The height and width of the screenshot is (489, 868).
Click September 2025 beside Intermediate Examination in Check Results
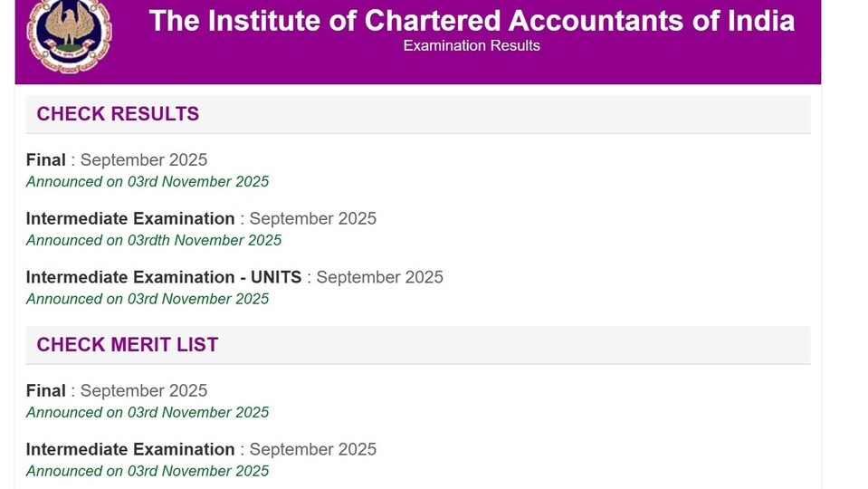tap(313, 218)
